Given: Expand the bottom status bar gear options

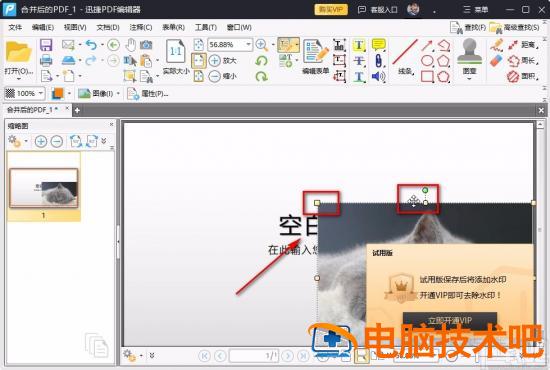Looking at the screenshot, I should pyautogui.click(x=133, y=355).
